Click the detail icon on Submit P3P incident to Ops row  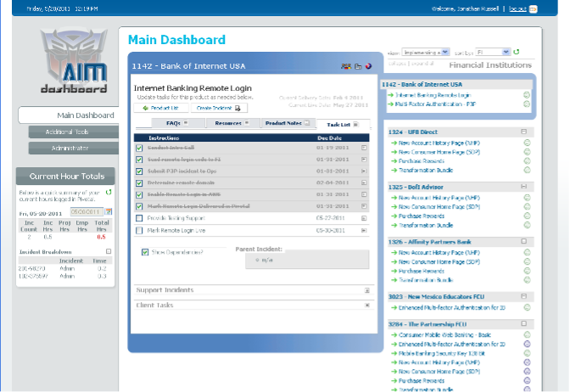pos(364,171)
